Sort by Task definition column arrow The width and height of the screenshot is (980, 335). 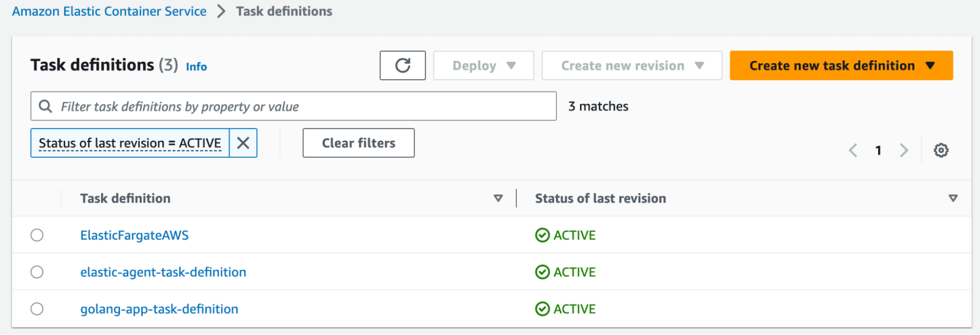point(498,198)
